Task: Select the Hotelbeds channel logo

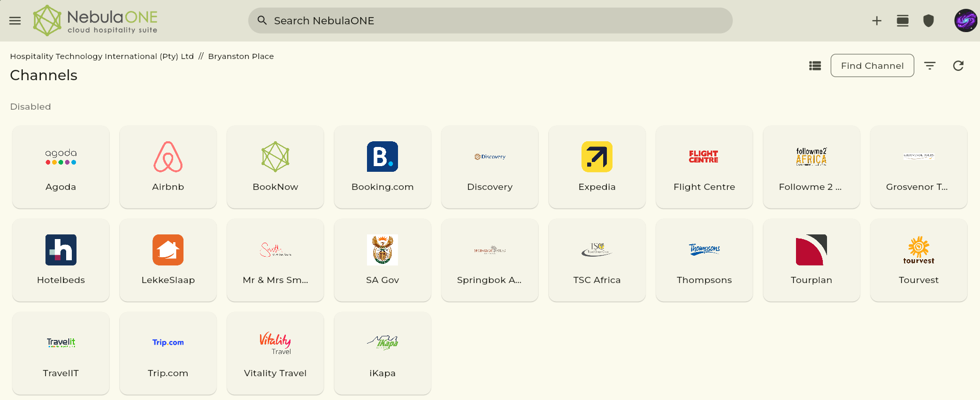Action: coord(61,250)
